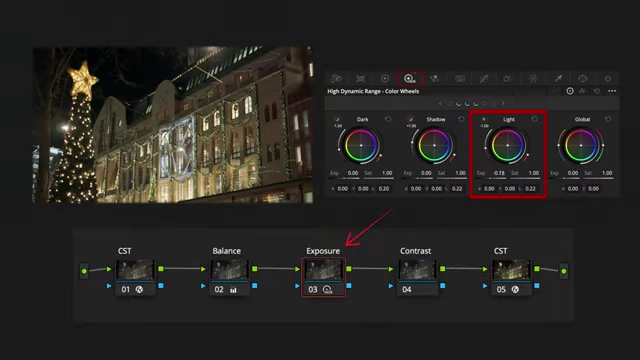The width and height of the screenshot is (640, 360).
Task: Click HDR icon on node 03
Action: (x=327, y=289)
